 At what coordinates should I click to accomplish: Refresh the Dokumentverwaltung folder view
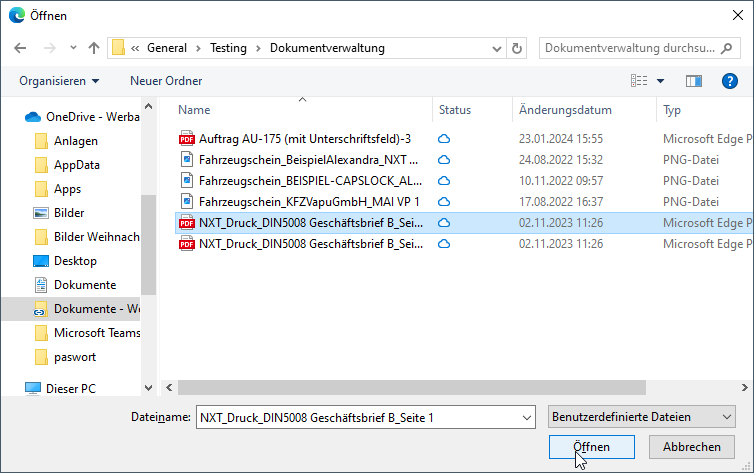(x=516, y=49)
